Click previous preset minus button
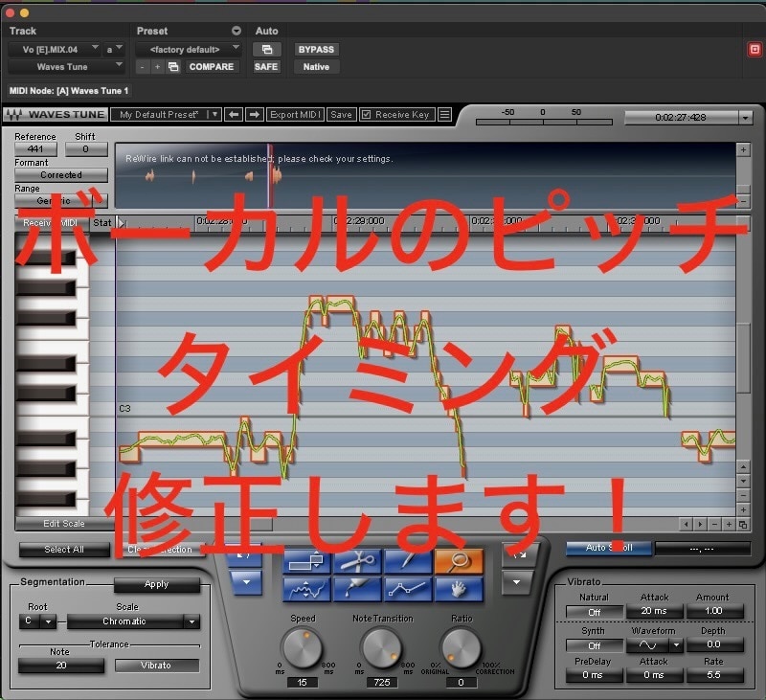The width and height of the screenshot is (766, 700). [x=142, y=66]
